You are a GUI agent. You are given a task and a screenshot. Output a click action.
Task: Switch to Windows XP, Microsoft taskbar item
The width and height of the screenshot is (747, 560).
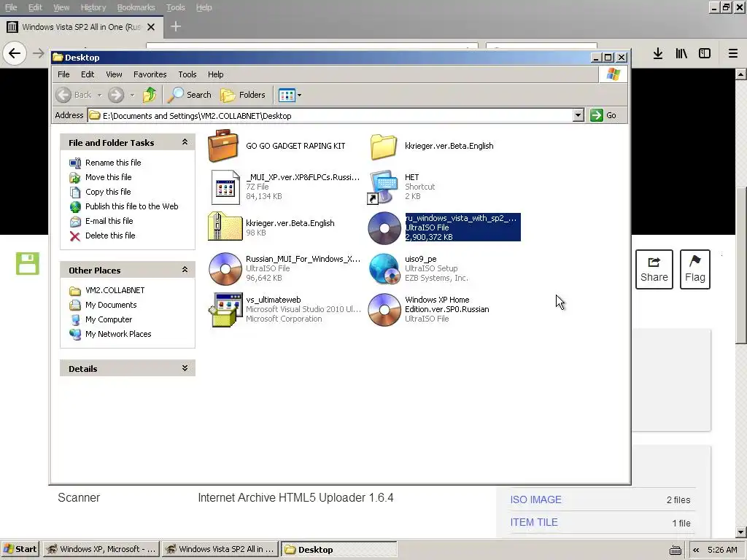[101, 549]
